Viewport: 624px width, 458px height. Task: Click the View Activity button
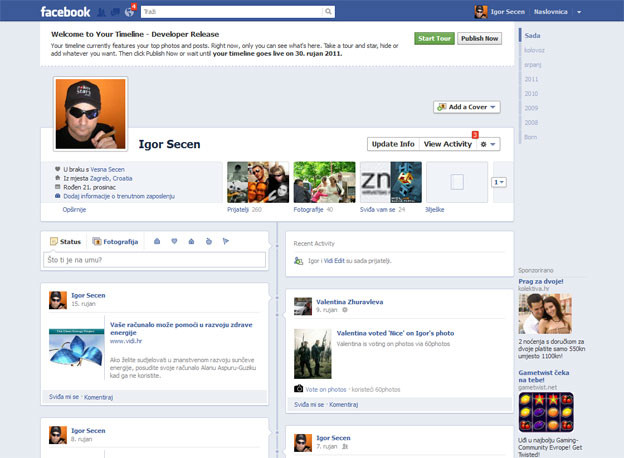pos(448,144)
